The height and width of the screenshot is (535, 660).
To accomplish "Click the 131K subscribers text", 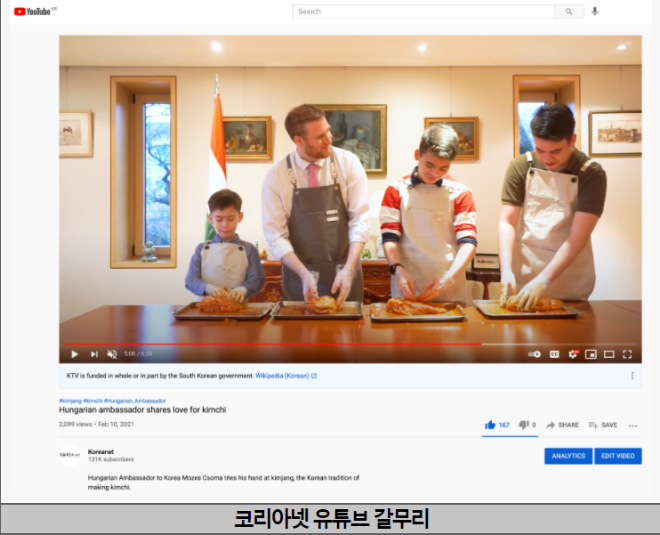I will [x=111, y=459].
